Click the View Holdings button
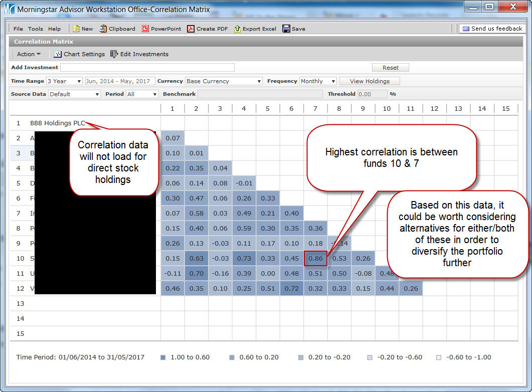This screenshot has width=532, height=392. pos(370,81)
